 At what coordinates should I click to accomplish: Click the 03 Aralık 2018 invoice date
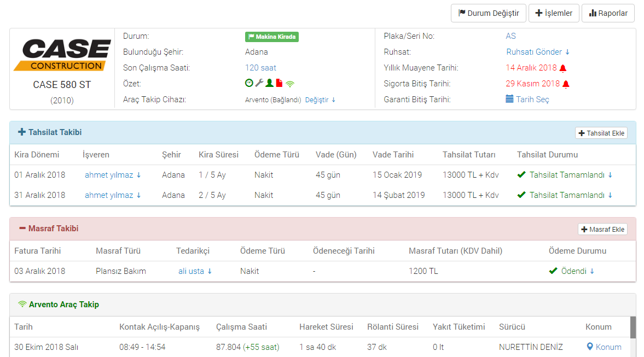(x=40, y=271)
